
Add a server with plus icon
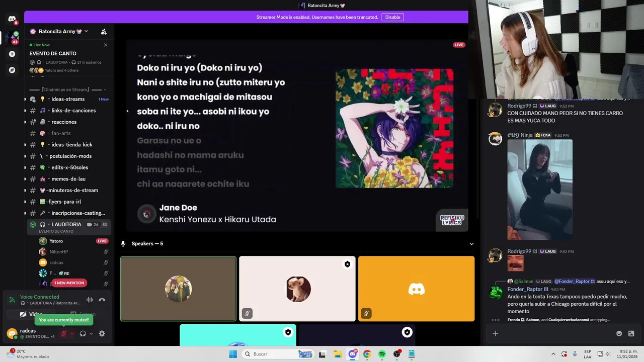[12, 54]
